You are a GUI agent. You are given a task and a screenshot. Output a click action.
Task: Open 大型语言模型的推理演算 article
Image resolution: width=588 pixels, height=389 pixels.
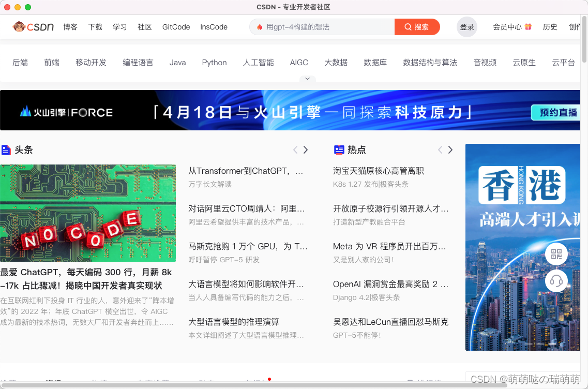[x=234, y=322]
